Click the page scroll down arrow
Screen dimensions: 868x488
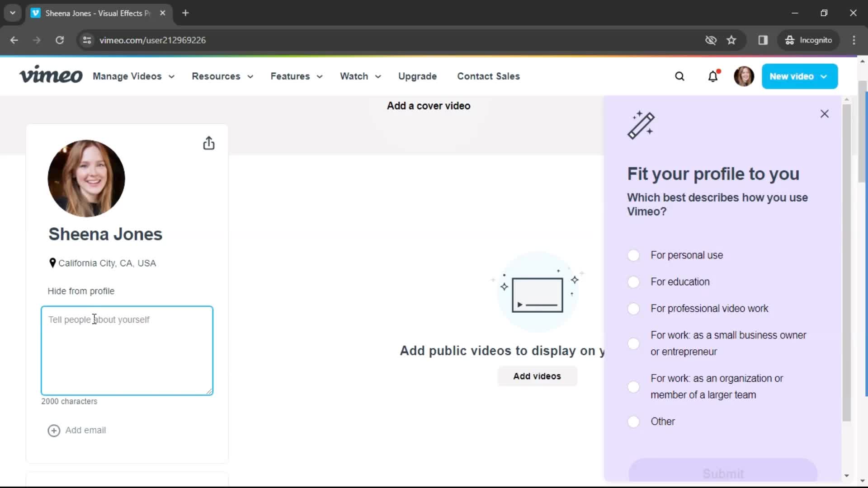[863, 481]
